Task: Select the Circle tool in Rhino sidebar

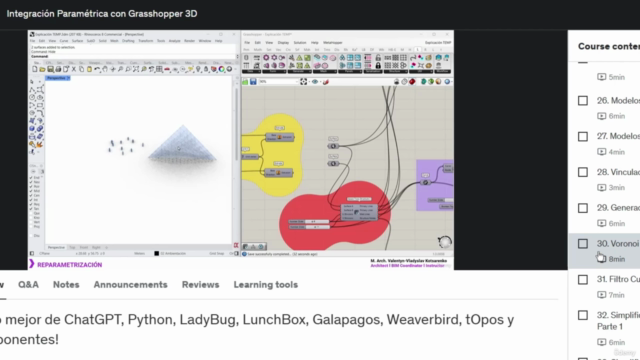Action: pos(32,97)
